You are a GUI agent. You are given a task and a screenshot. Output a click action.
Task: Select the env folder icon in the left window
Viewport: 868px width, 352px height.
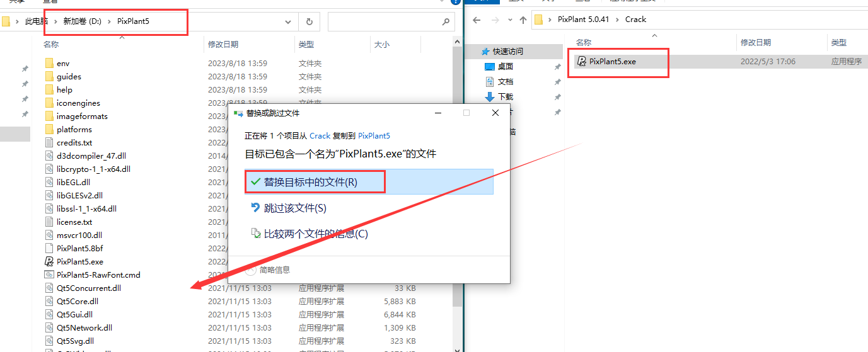point(49,63)
